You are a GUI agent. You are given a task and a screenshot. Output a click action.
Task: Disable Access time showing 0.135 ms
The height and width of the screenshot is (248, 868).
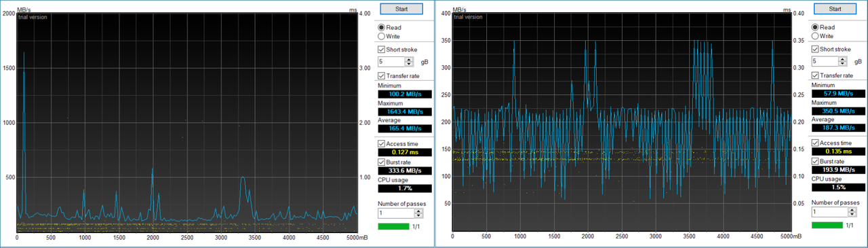point(815,143)
